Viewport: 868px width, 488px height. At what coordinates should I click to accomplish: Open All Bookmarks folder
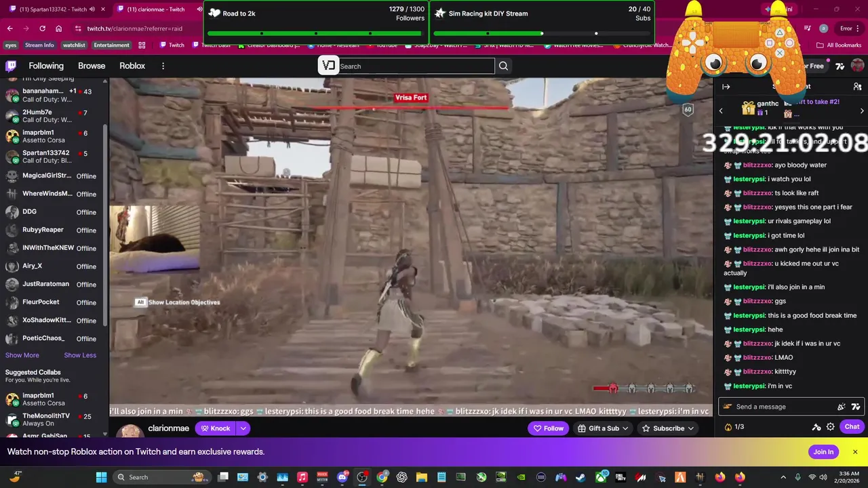839,45
